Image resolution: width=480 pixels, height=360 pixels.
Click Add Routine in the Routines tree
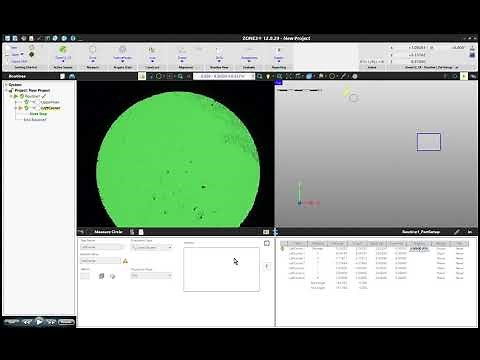pyautogui.click(x=35, y=119)
